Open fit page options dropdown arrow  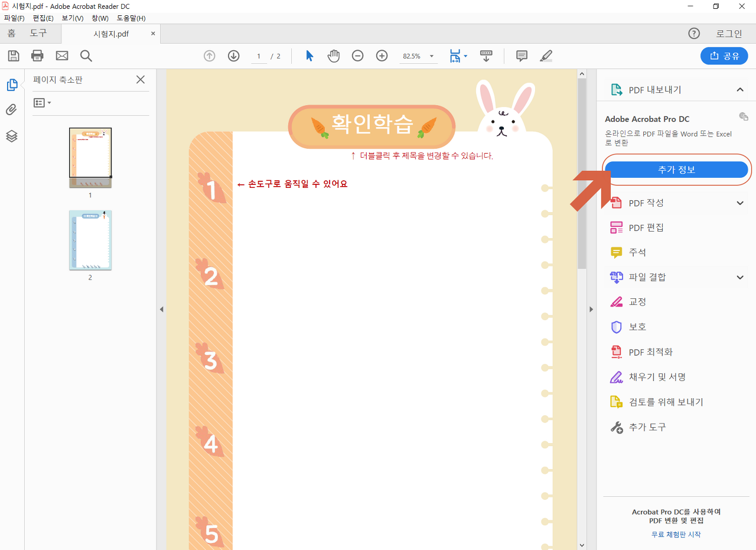click(465, 56)
